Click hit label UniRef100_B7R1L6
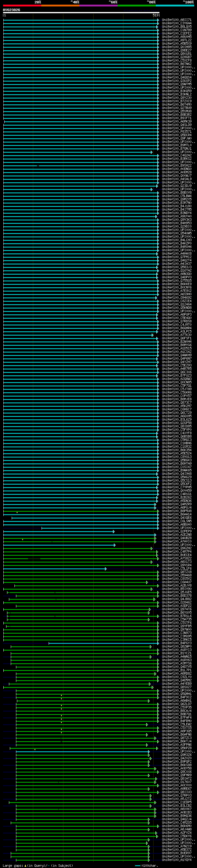 pyautogui.click(x=177, y=616)
